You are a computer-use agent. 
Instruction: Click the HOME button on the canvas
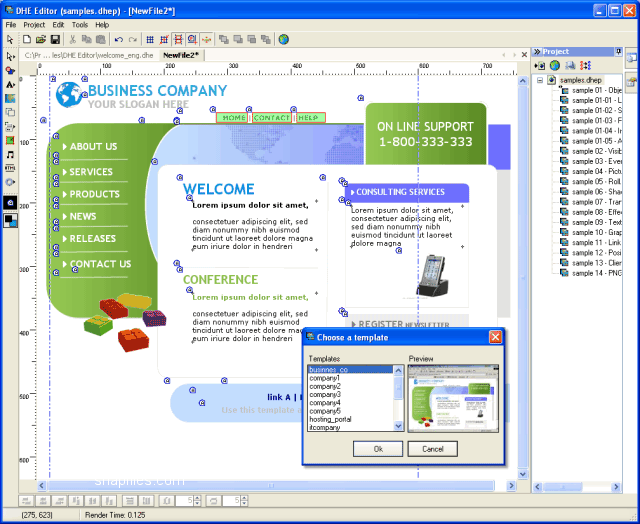pyautogui.click(x=232, y=118)
